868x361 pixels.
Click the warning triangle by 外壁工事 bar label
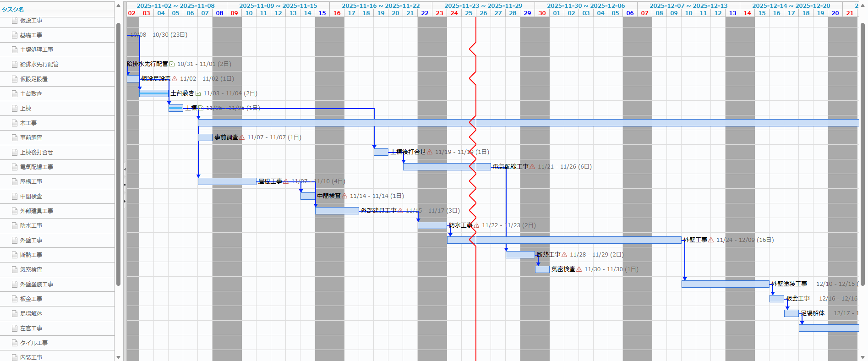(x=711, y=240)
